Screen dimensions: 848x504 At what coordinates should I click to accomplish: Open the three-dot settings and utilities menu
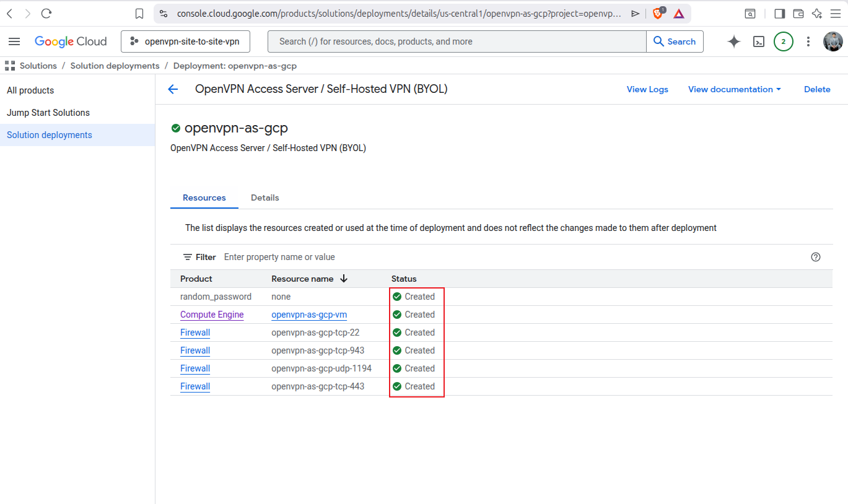point(808,41)
